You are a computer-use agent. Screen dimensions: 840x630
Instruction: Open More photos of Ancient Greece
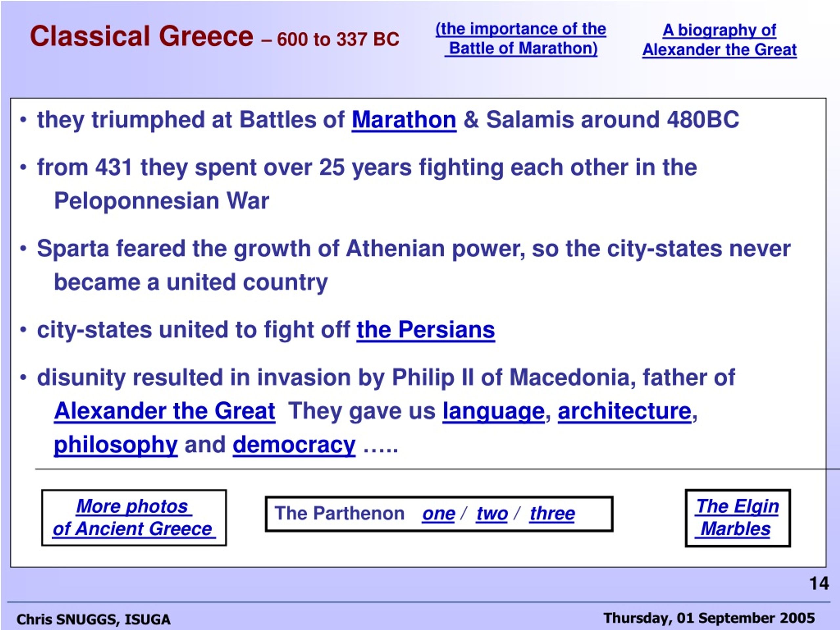134,517
